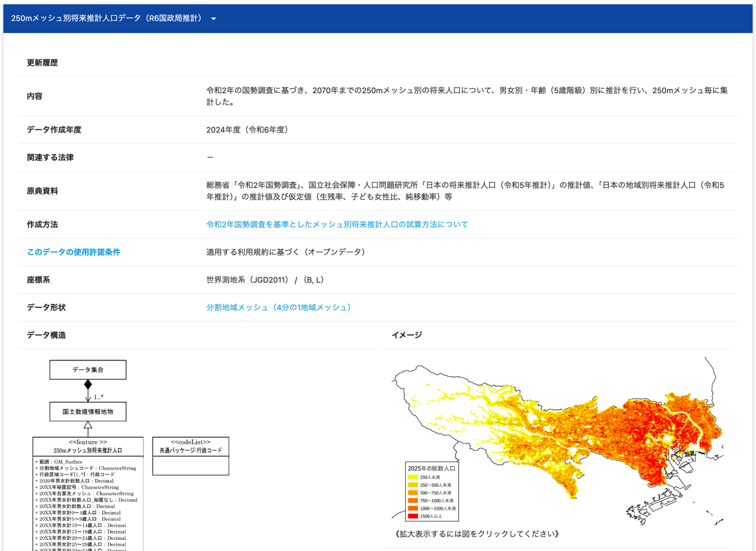Open the このデータの使用許諾条件 link
Viewport: 756px width, 551px height.
point(73,252)
